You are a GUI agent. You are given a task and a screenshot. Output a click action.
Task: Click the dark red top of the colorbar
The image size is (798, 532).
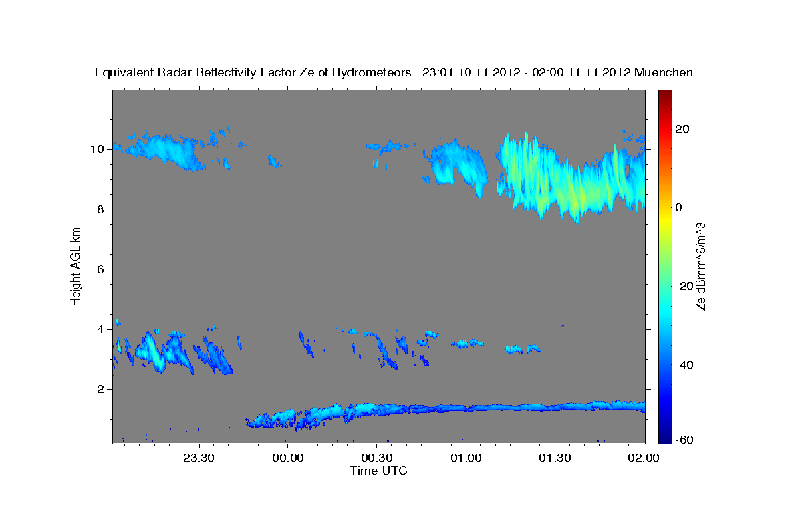tap(664, 95)
